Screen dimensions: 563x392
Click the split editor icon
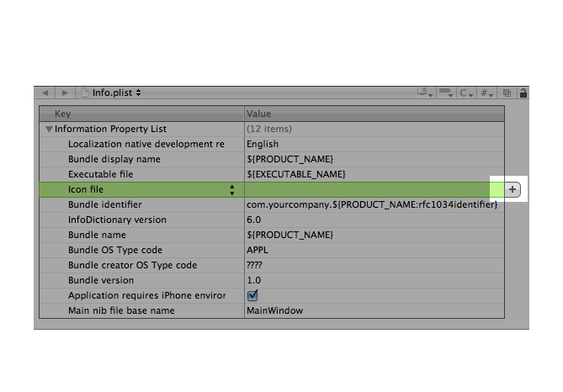pyautogui.click(x=507, y=93)
